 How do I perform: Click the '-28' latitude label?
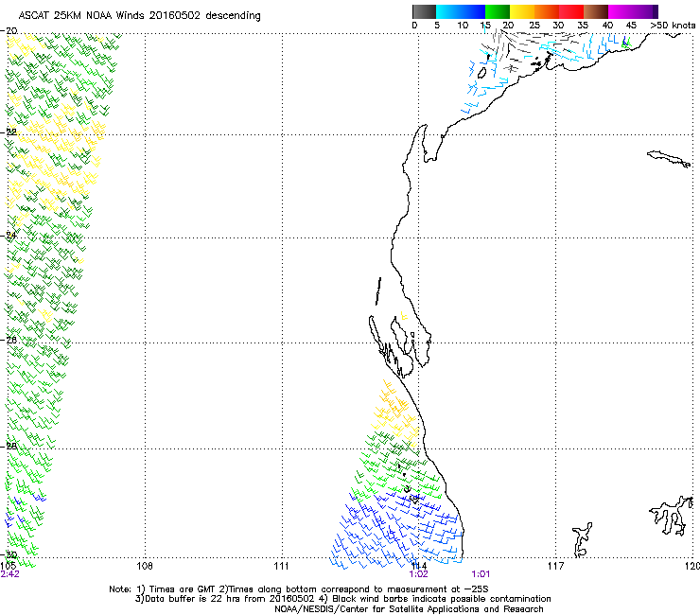coord(9,446)
